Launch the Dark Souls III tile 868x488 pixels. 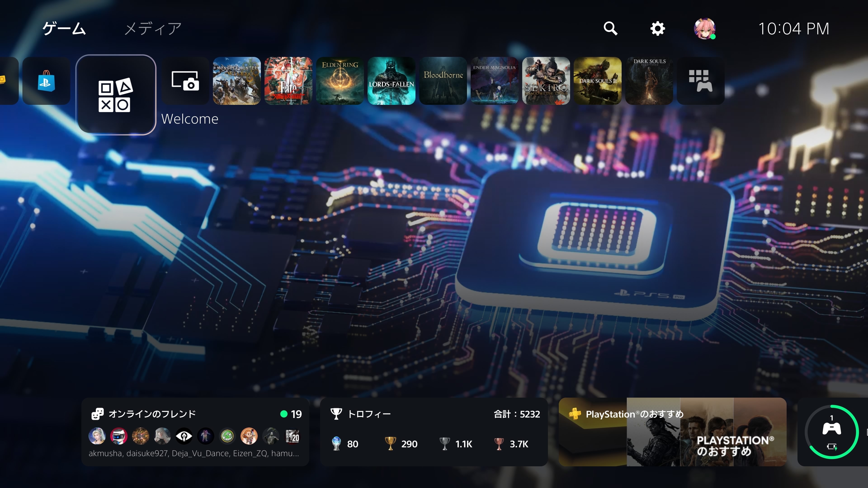coord(598,81)
